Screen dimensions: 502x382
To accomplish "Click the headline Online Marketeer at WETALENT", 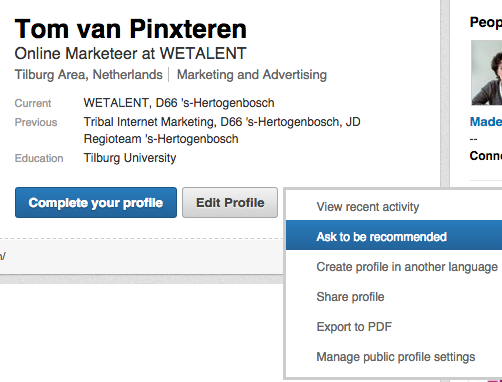I will (x=130, y=53).
